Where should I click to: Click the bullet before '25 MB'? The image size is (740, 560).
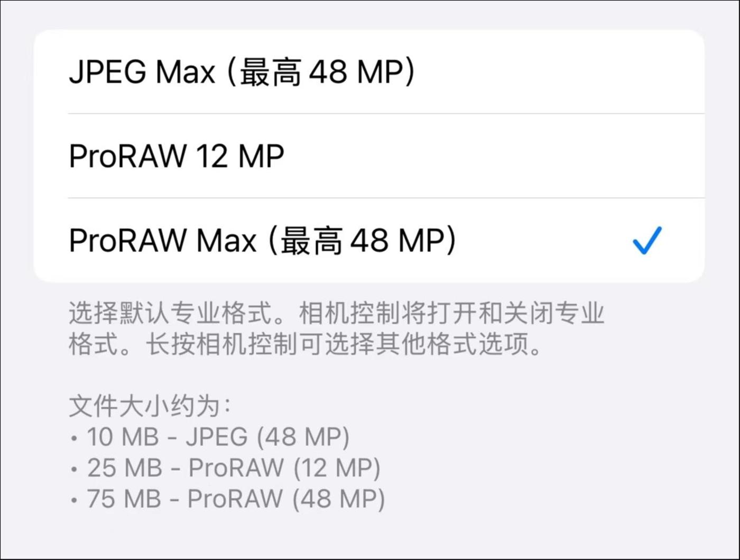coord(74,470)
